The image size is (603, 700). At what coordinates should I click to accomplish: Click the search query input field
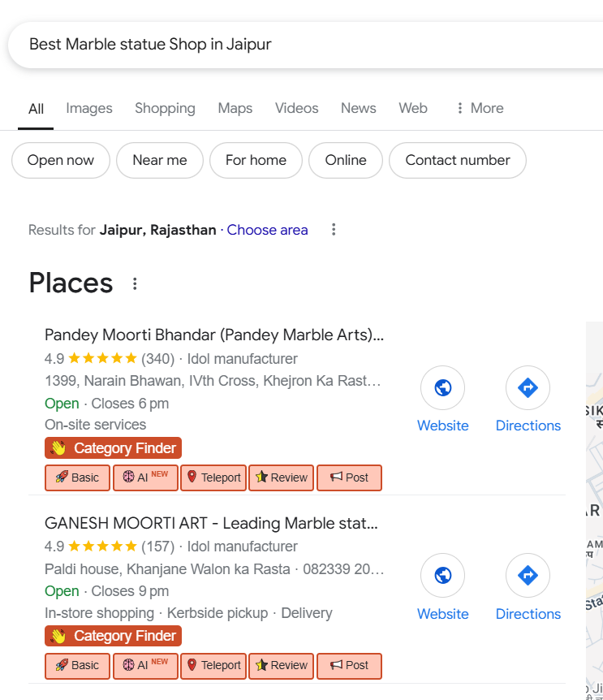[x=308, y=45]
